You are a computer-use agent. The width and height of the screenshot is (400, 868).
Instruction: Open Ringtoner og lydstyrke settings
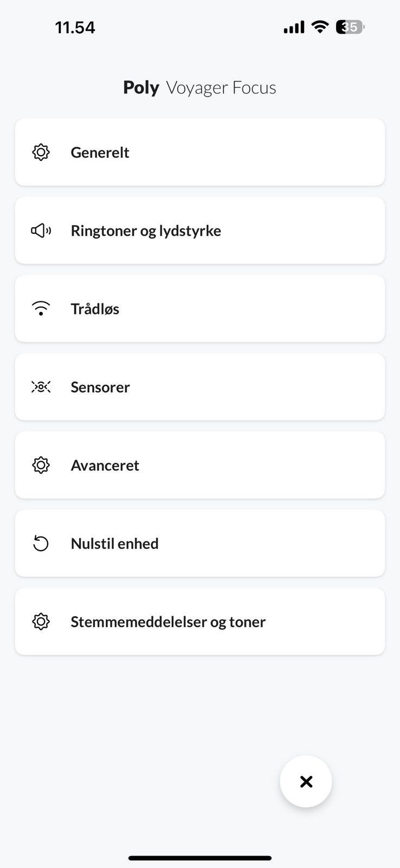[199, 231]
